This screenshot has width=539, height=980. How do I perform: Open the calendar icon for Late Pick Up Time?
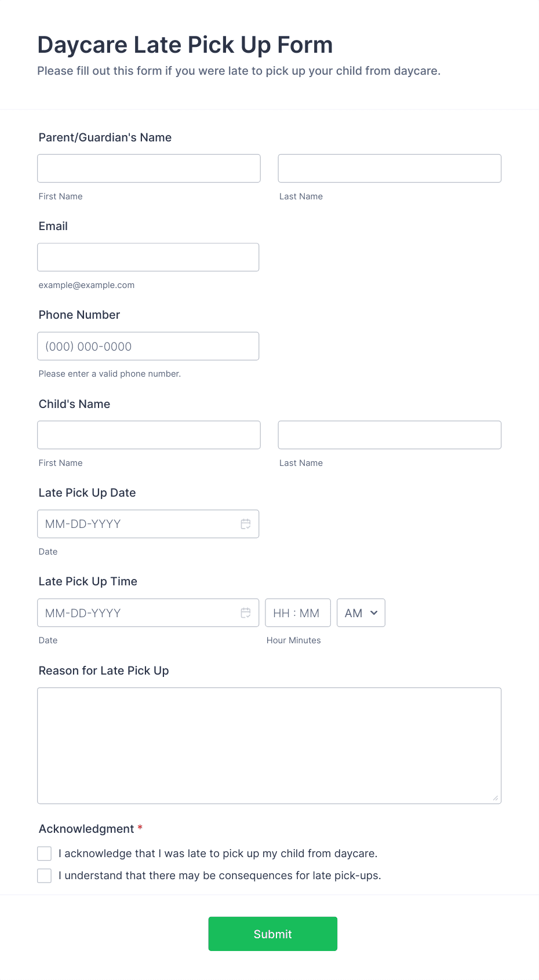246,613
